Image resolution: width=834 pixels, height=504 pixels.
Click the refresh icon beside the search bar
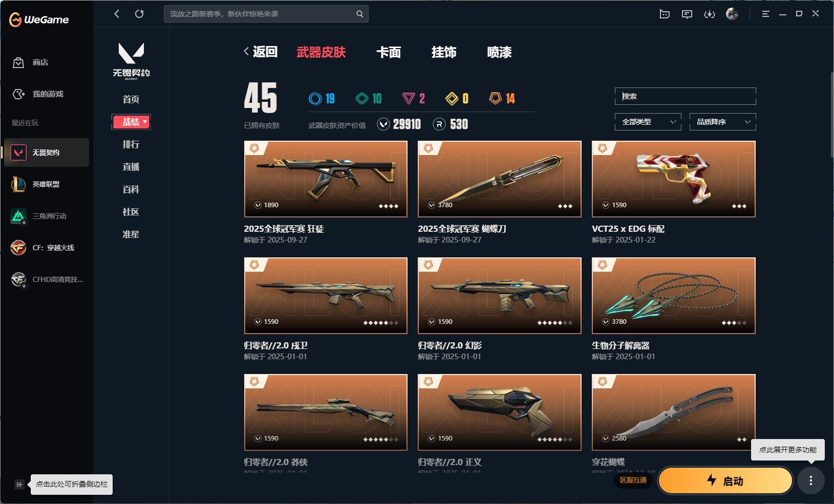[139, 14]
